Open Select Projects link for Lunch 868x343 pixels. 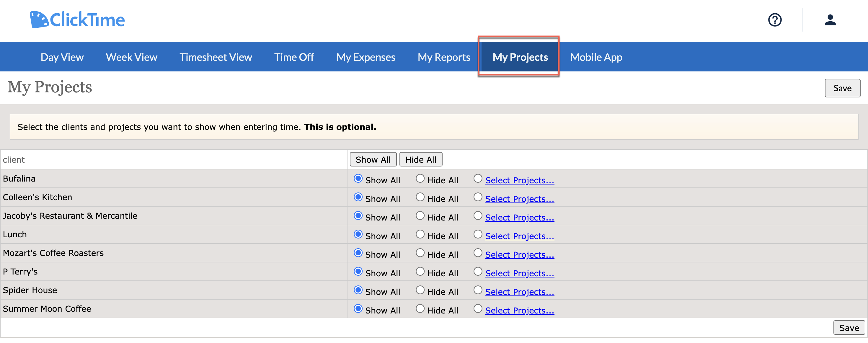coord(520,236)
